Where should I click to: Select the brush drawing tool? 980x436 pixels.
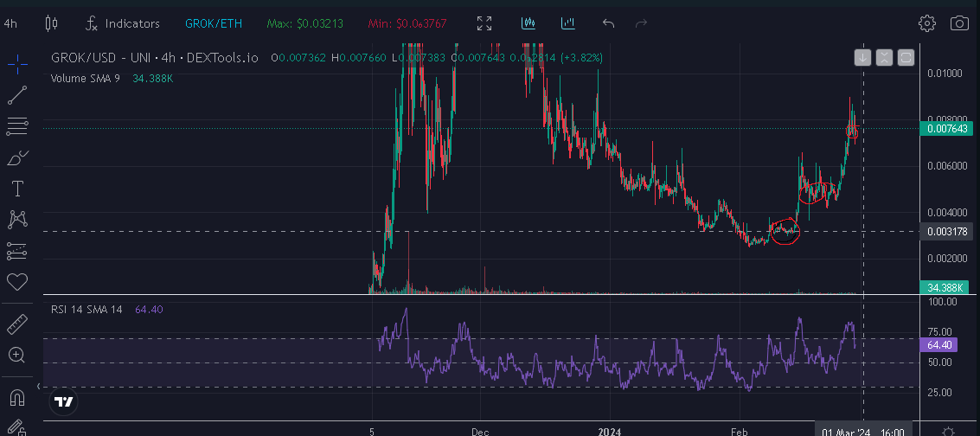pyautogui.click(x=17, y=158)
